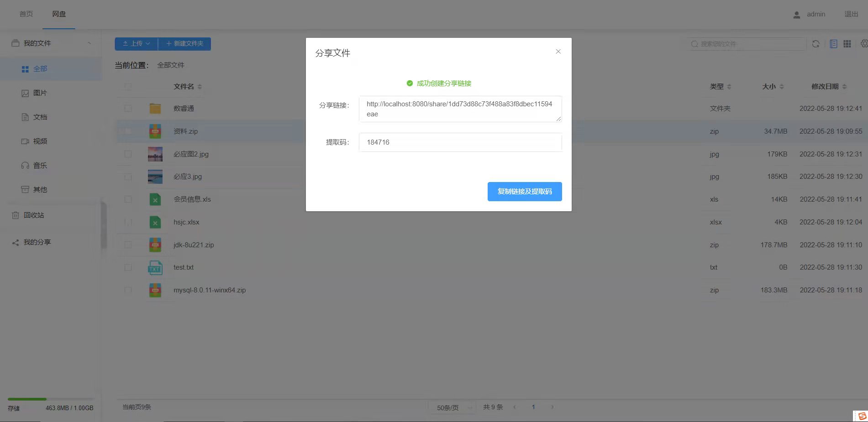Check the 数睿通 folder row checkbox
This screenshot has width=868, height=422.
tap(128, 109)
